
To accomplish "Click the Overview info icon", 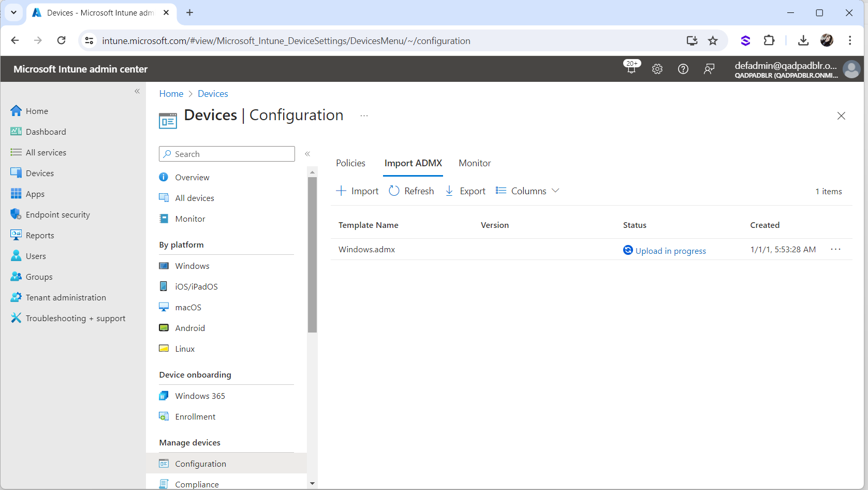I will (x=164, y=177).
